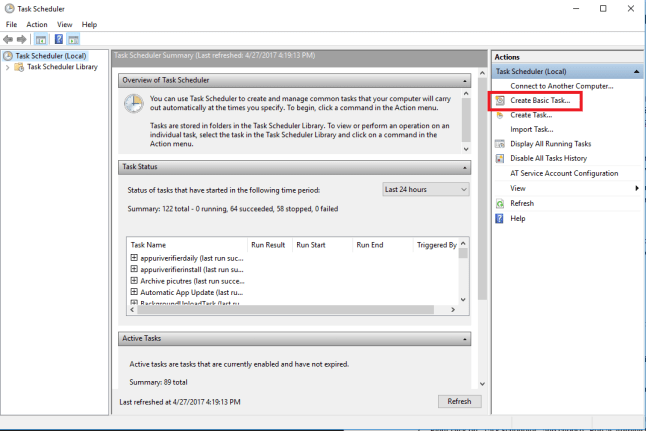This screenshot has height=431, width=646.
Task: Open AT Service Account Configuration
Action: (564, 173)
